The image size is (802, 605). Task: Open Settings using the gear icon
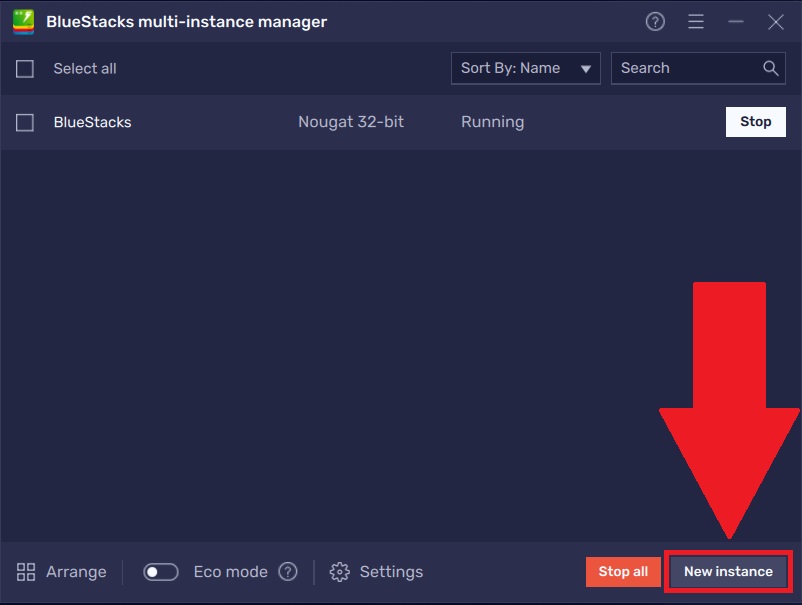click(x=341, y=571)
